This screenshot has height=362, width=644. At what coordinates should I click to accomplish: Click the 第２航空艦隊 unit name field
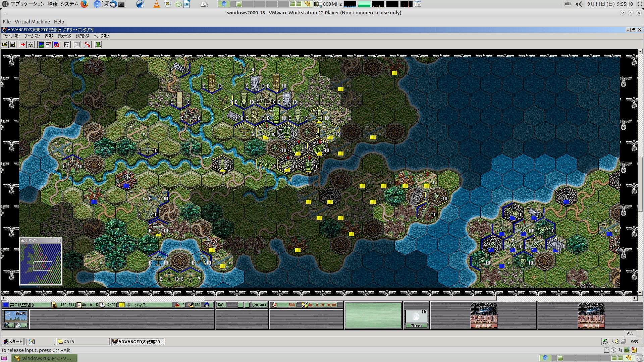click(x=30, y=305)
